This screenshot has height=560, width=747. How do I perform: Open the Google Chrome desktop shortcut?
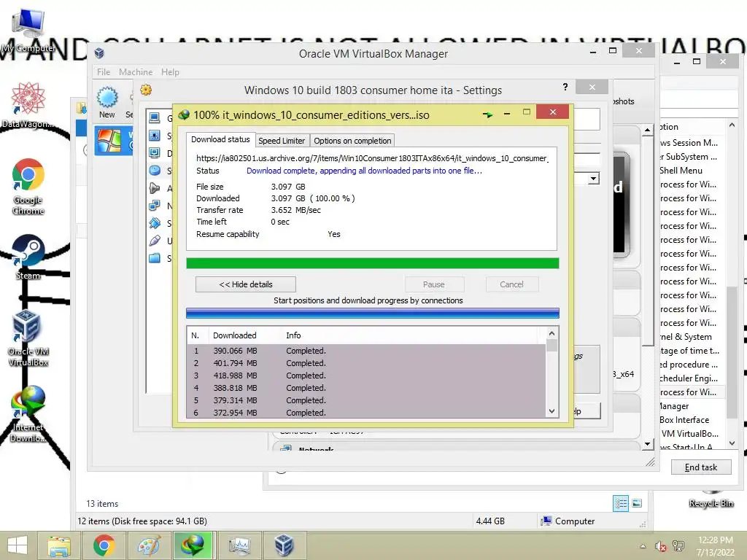coord(28,187)
